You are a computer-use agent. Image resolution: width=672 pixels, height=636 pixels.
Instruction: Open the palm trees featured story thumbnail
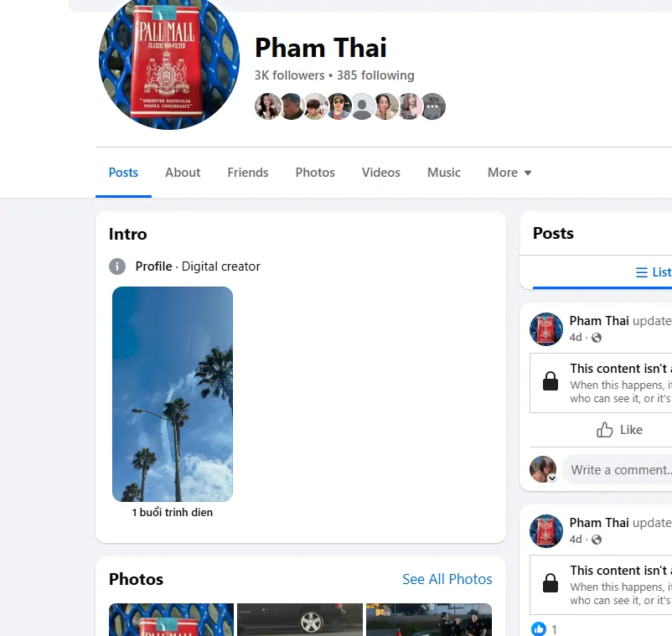pos(173,394)
